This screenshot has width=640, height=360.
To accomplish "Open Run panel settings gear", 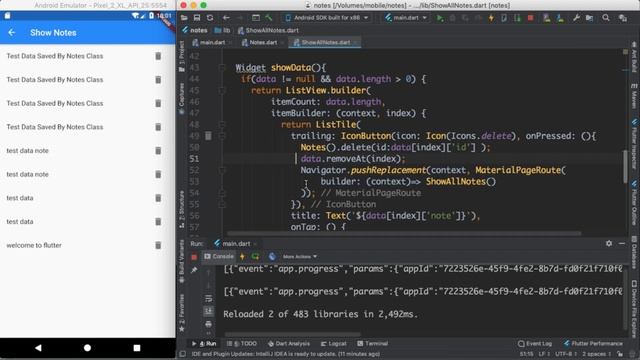I will tap(609, 243).
